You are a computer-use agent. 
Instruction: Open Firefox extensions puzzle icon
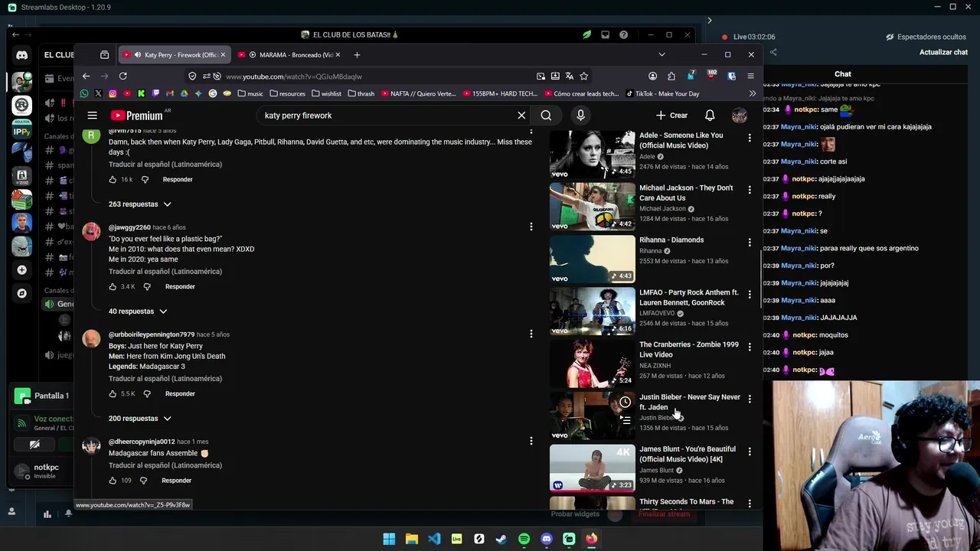pos(671,76)
